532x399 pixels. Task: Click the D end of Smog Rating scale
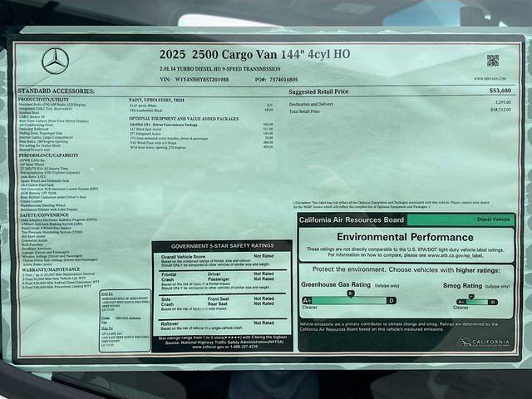[493, 302]
